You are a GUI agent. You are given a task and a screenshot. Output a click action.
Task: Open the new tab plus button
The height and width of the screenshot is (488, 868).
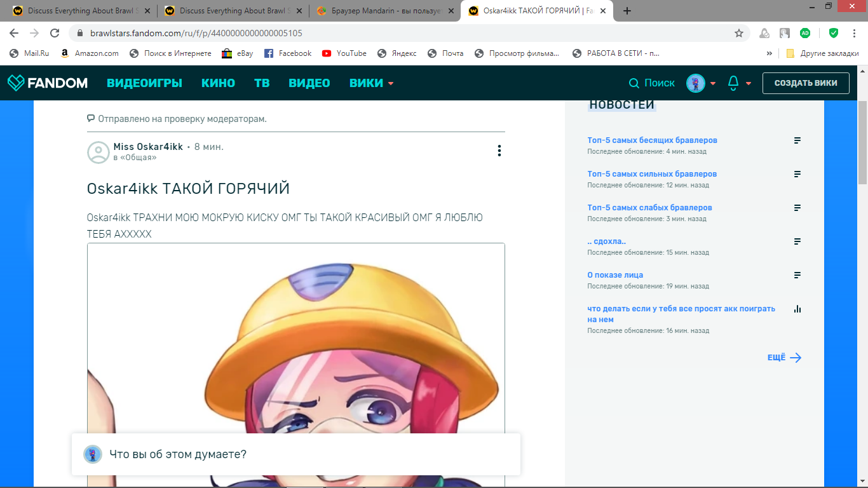pyautogui.click(x=627, y=11)
